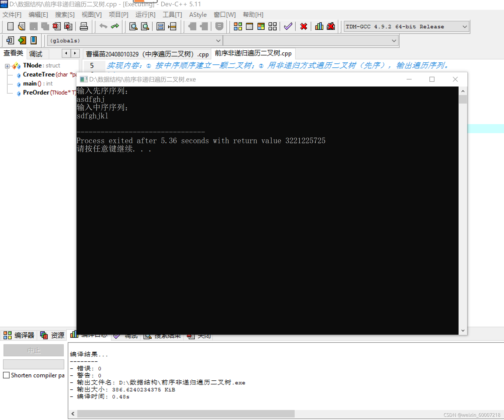Click the Add bookmark green plus icon
This screenshot has height=420, width=504.
click(22, 40)
